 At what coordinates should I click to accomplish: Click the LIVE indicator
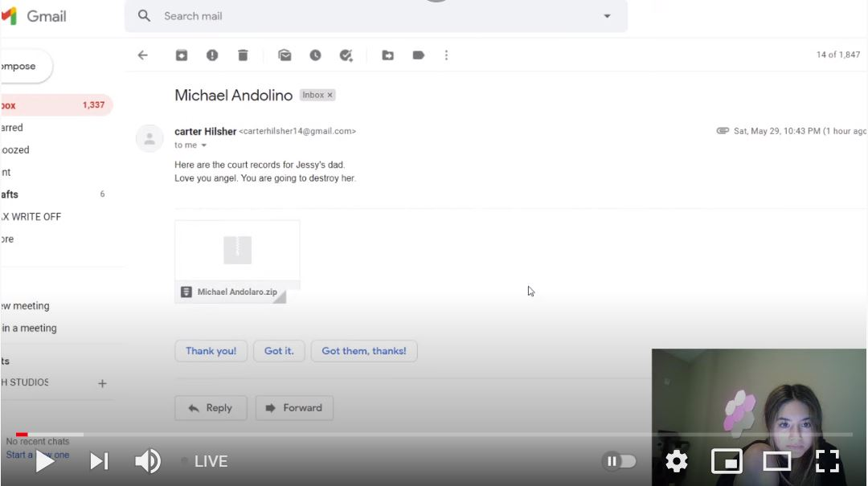205,461
